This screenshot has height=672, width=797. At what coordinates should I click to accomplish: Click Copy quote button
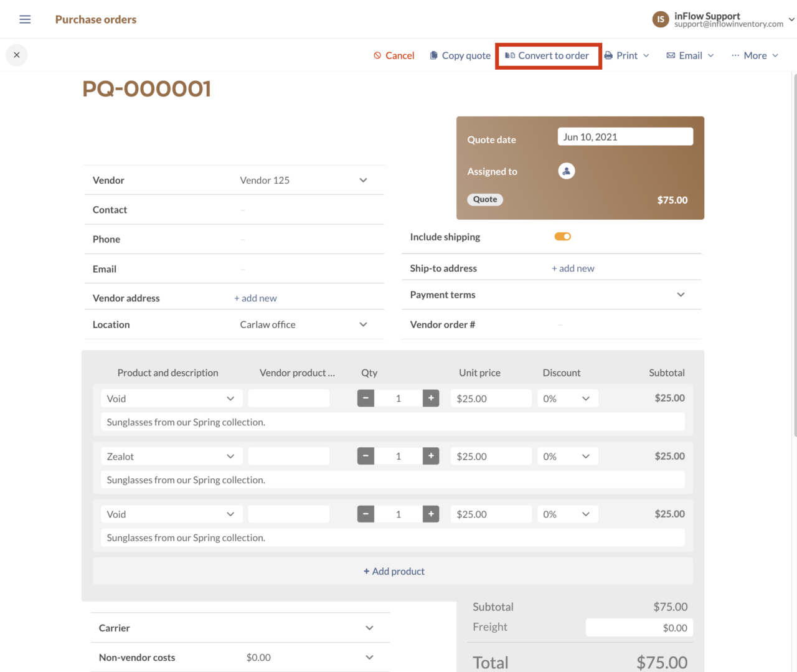click(460, 55)
